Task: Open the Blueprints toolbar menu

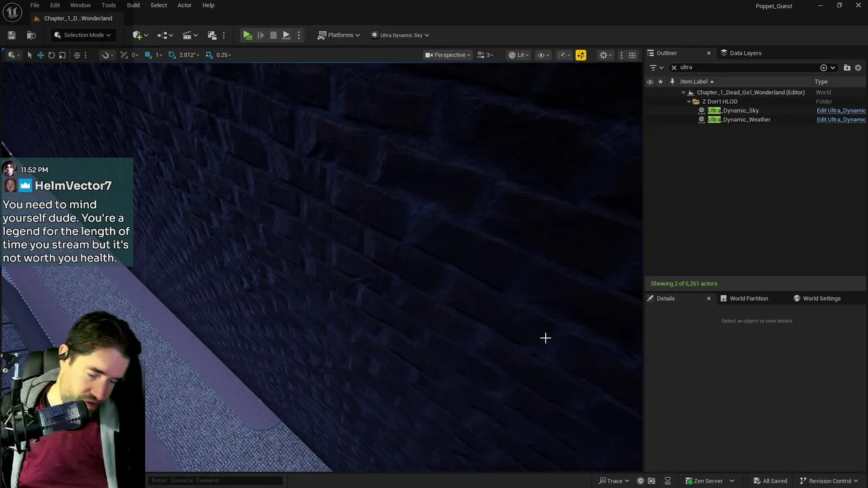Action: 165,35
